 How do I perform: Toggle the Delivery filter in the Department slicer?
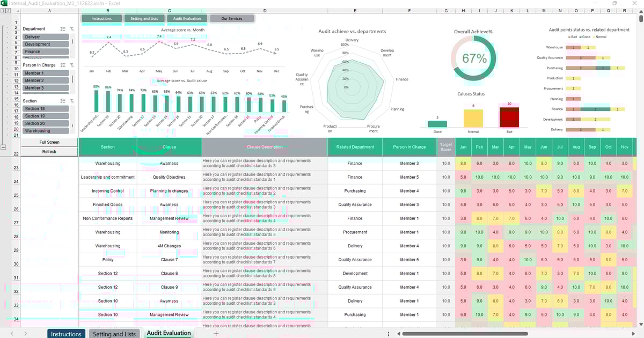[x=46, y=36]
